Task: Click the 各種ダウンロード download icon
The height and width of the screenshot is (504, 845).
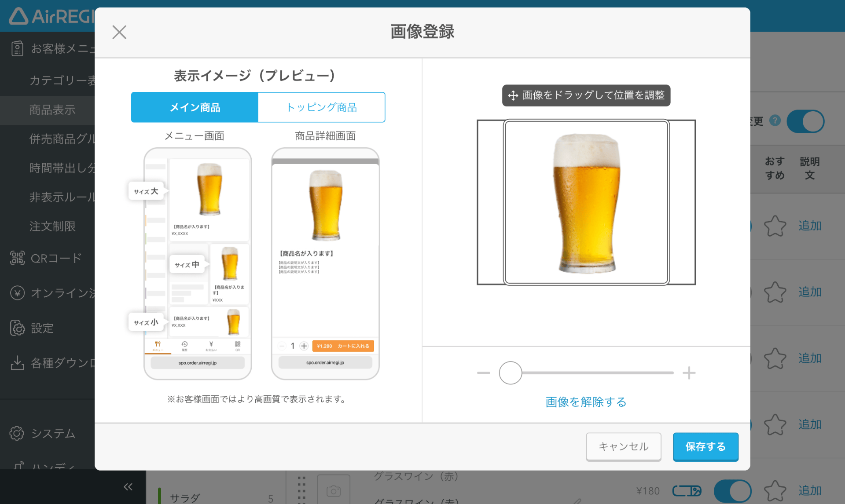Action: [x=18, y=363]
